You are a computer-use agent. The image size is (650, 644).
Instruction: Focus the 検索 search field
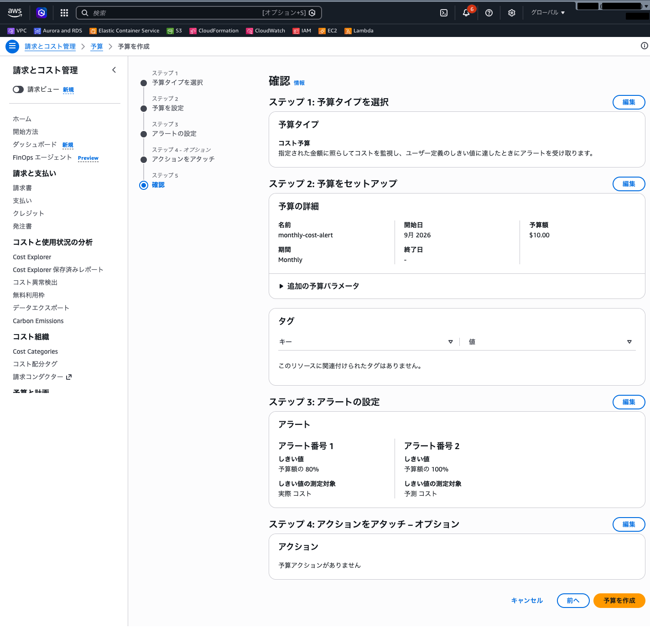point(199,13)
